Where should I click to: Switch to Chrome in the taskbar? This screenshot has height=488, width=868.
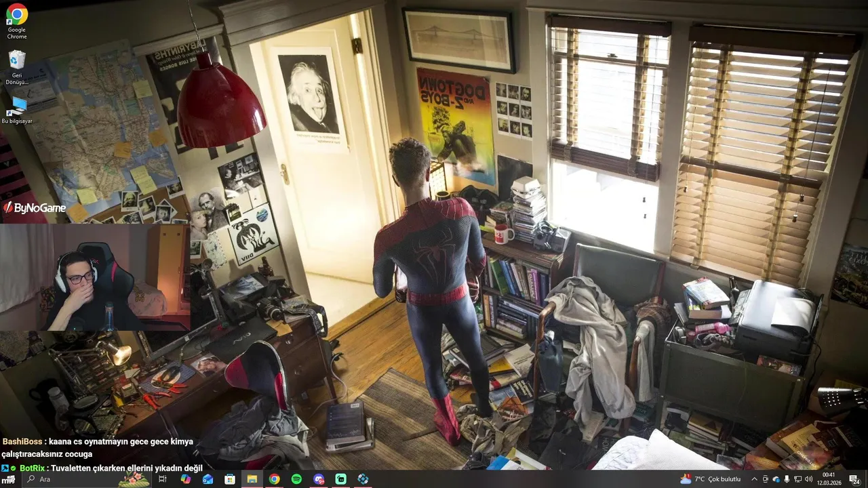point(274,479)
